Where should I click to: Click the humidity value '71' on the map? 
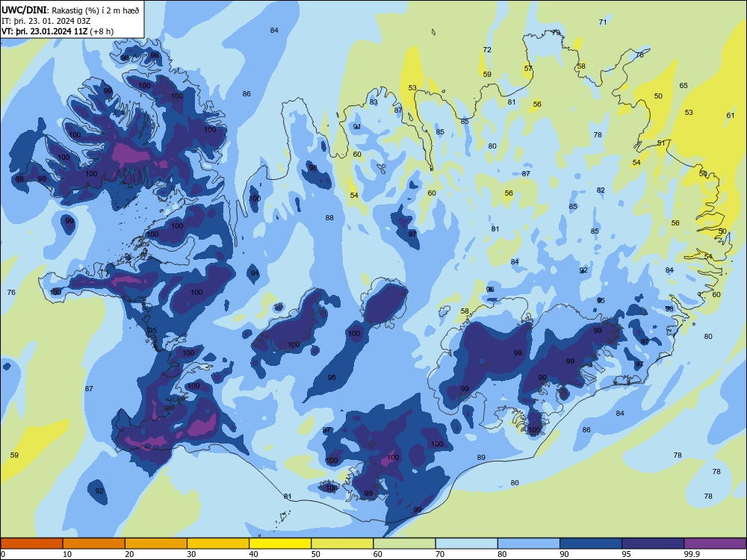pyautogui.click(x=603, y=22)
